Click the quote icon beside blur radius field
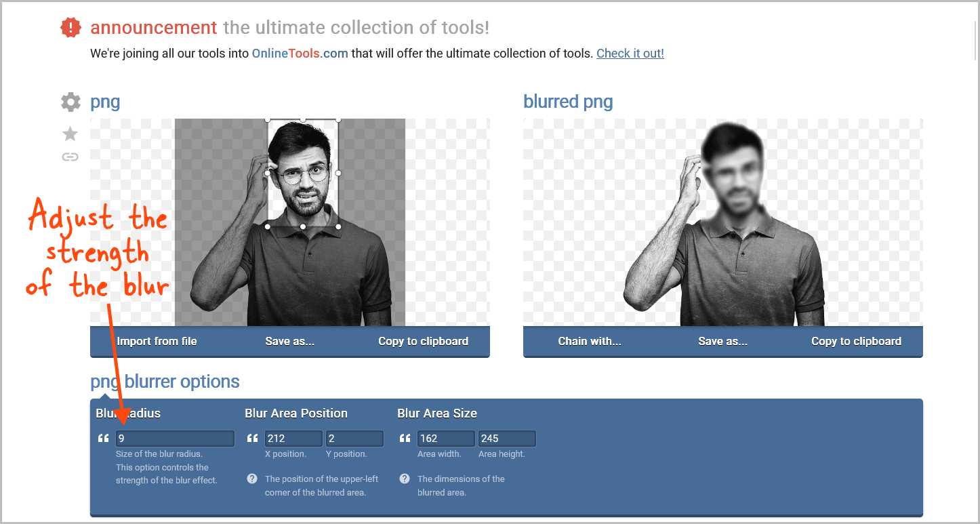The image size is (980, 524). click(x=104, y=438)
